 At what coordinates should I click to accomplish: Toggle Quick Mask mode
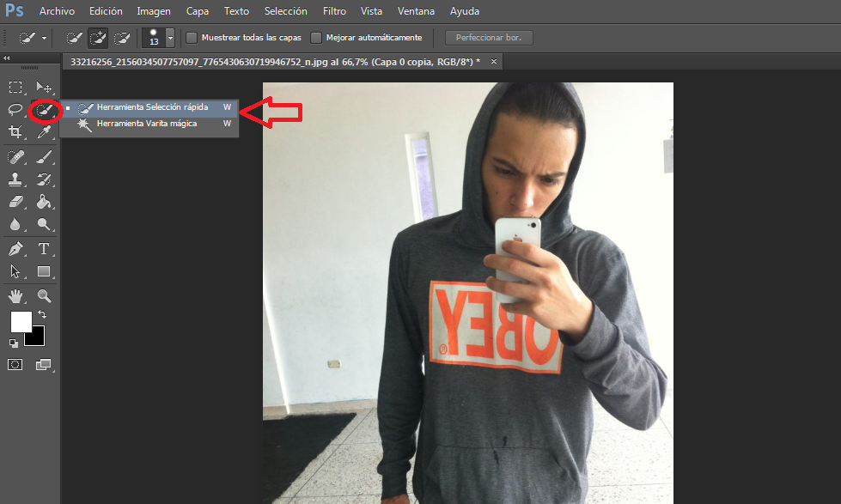(15, 365)
